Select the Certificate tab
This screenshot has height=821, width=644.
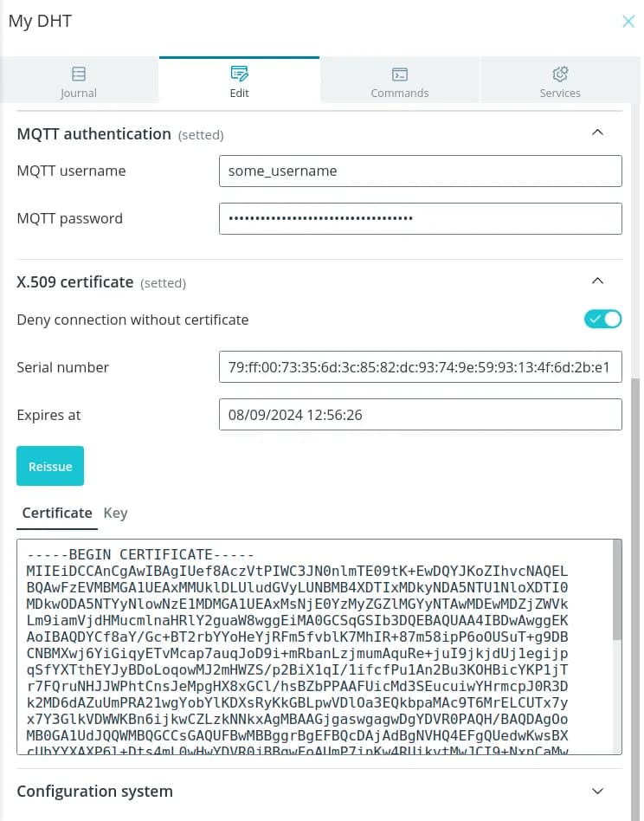[x=57, y=513]
